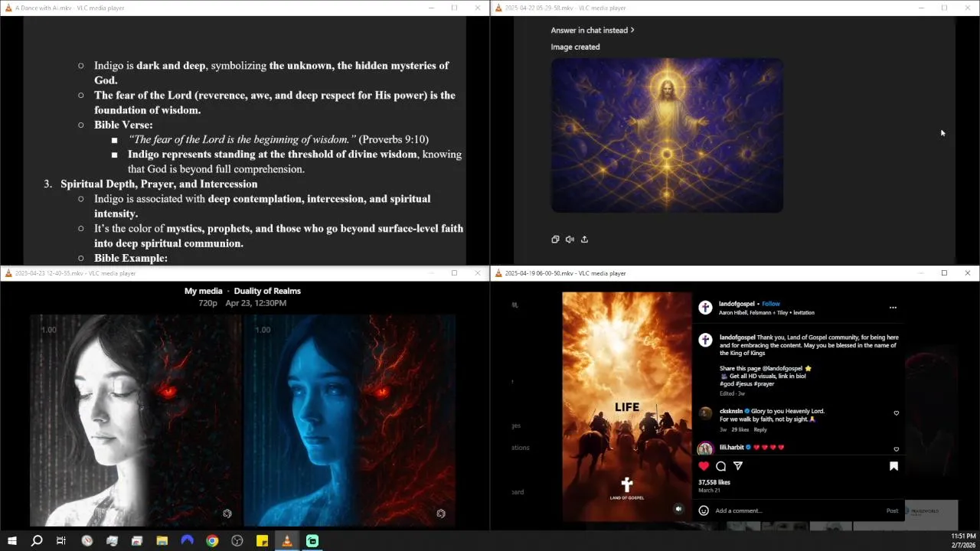Click the paper-plane share icon on the Instagram post
This screenshot has height=551, width=980.
pyautogui.click(x=738, y=466)
